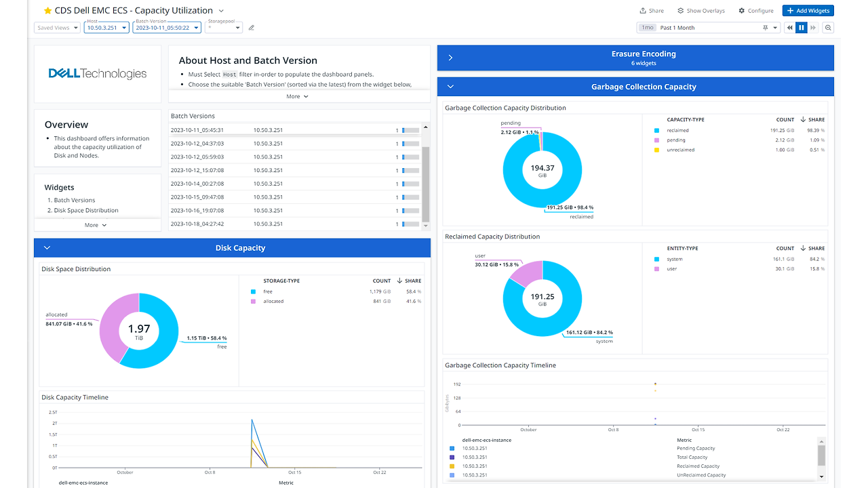This screenshot has width=868, height=488.
Task: Click the Dell Technologies logo
Action: [x=98, y=74]
